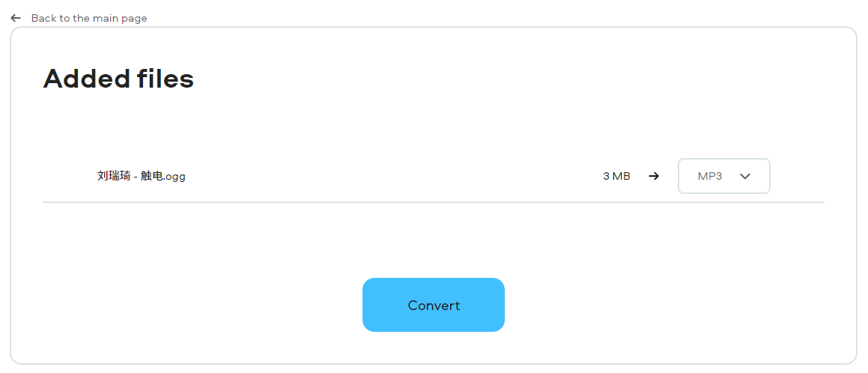Click the 'Added files' heading

coord(118,79)
